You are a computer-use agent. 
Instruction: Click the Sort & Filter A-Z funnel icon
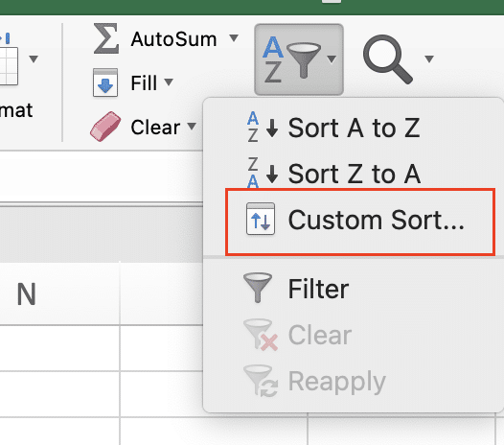click(292, 59)
